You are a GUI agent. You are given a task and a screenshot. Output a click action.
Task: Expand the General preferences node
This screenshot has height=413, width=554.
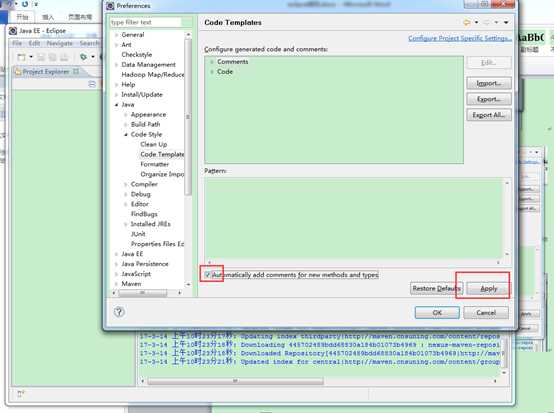[x=117, y=35]
